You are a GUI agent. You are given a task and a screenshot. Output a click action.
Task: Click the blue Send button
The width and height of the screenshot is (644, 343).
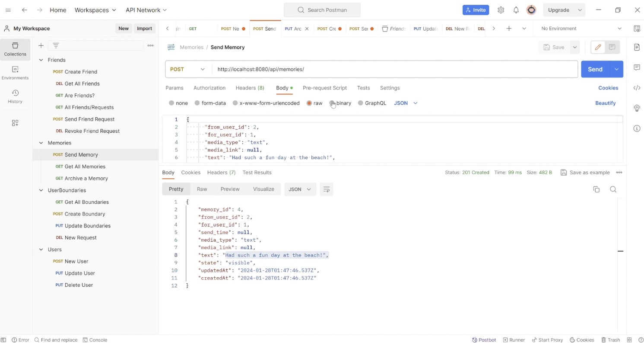[595, 69]
